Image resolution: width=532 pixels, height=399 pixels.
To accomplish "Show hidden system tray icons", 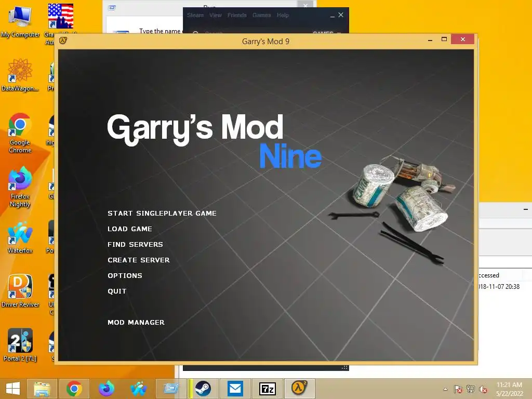I will (445, 389).
